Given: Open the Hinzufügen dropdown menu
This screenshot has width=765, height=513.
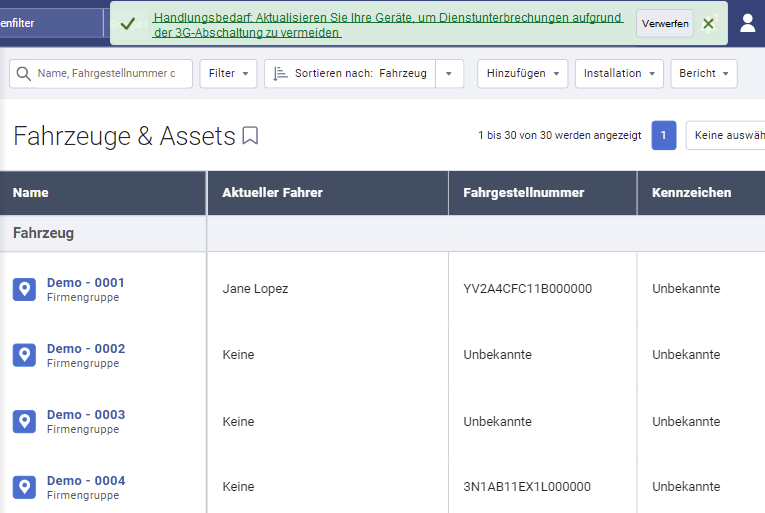Looking at the screenshot, I should coord(522,74).
